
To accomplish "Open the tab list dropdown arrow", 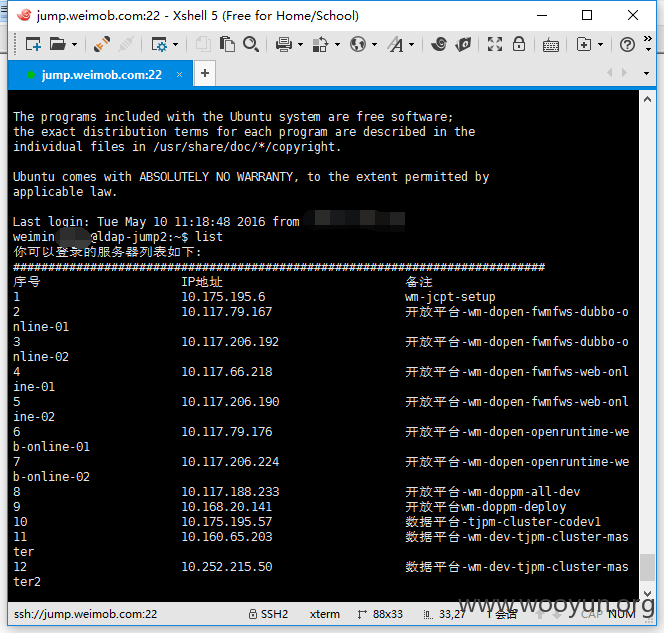I will coord(646,73).
